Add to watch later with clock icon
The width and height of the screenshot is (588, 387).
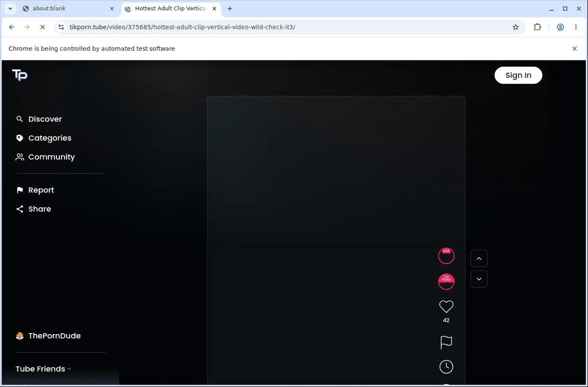tap(446, 366)
